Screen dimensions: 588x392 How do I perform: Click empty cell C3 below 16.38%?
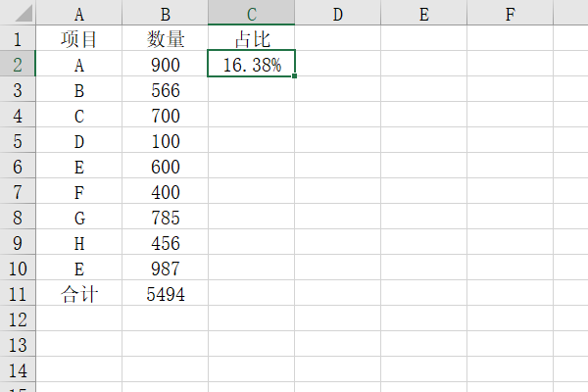pyautogui.click(x=251, y=89)
